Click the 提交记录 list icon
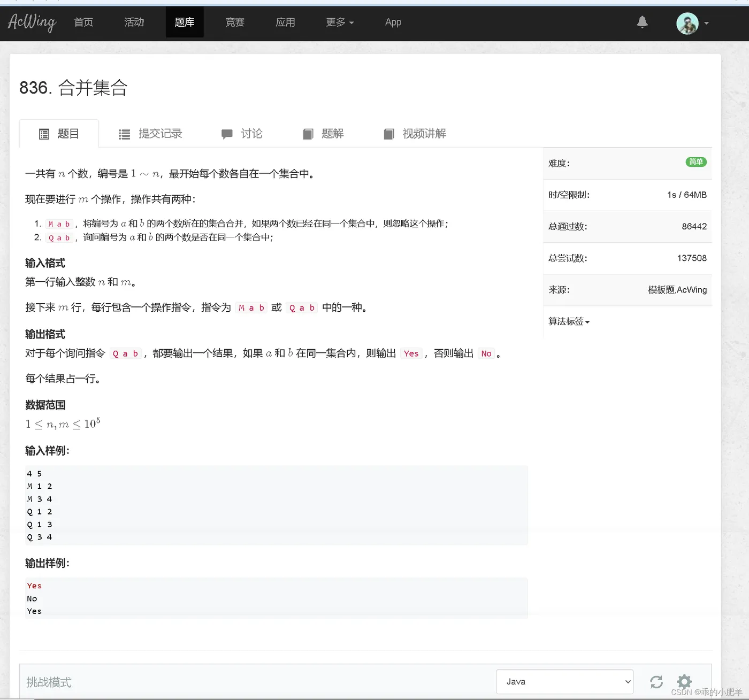Image resolution: width=749 pixels, height=700 pixels. coord(124,134)
